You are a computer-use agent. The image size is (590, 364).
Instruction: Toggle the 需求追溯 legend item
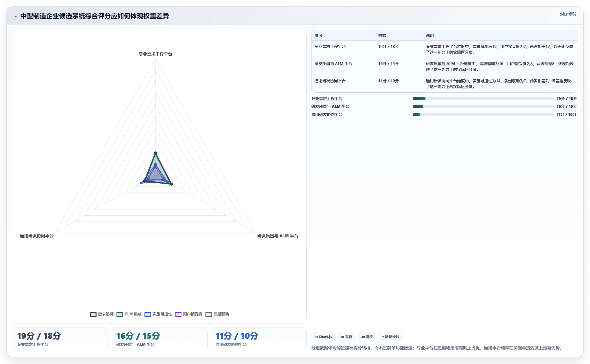tap(102, 314)
